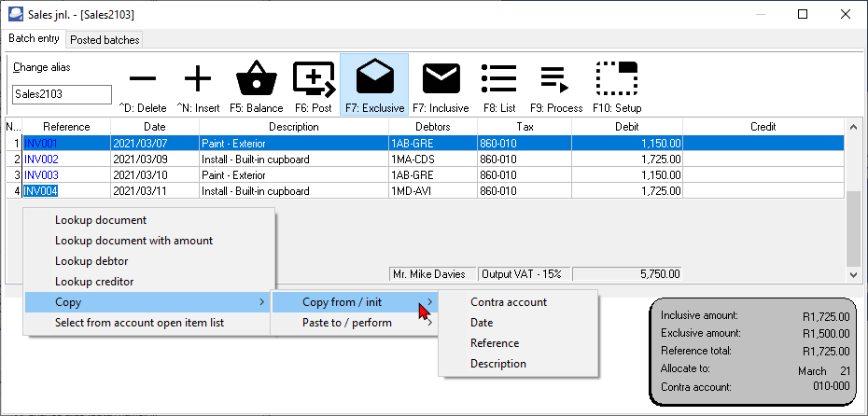This screenshot has height=416, width=868.
Task: Click the Sales jnl. application icon
Action: [x=16, y=14]
